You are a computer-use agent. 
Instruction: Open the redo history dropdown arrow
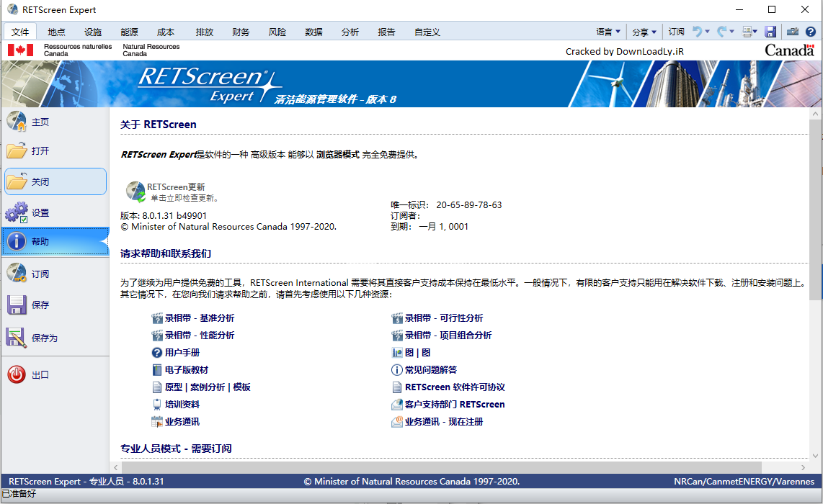(x=731, y=32)
